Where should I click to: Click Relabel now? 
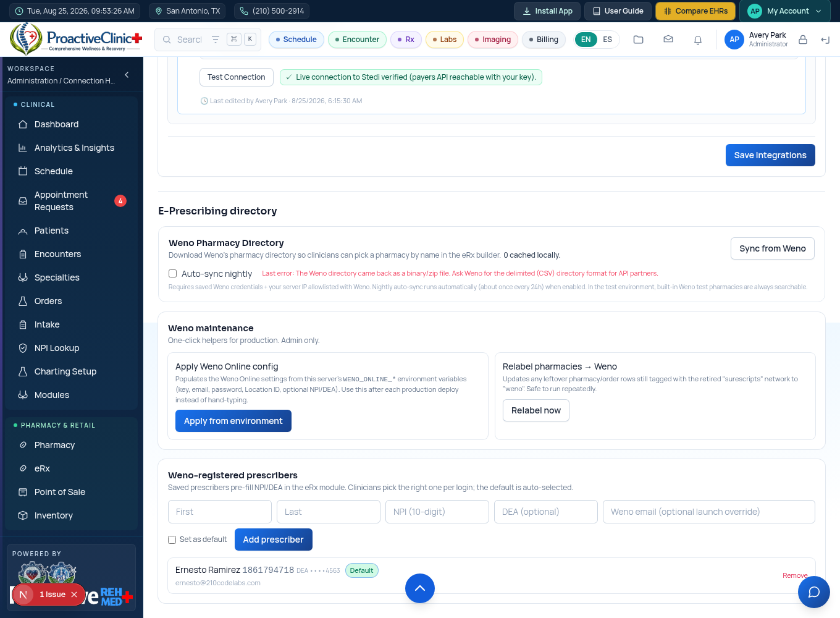point(536,410)
